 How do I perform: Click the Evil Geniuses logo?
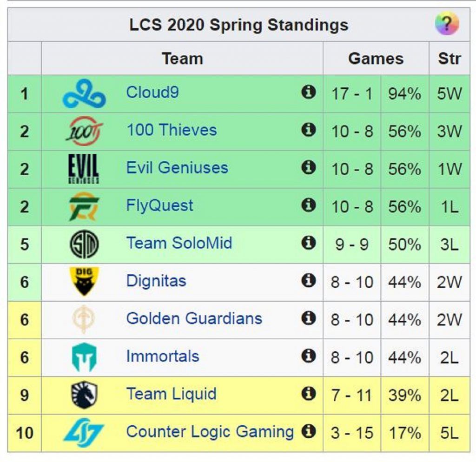pyautogui.click(x=84, y=169)
